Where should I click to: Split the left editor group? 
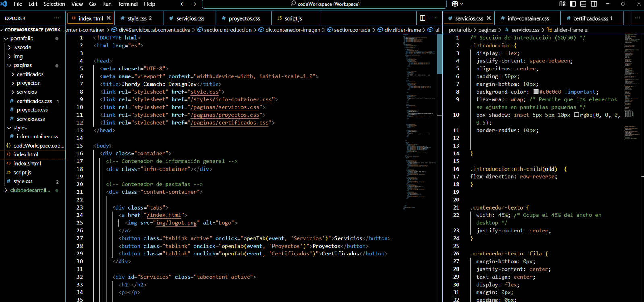click(x=423, y=18)
